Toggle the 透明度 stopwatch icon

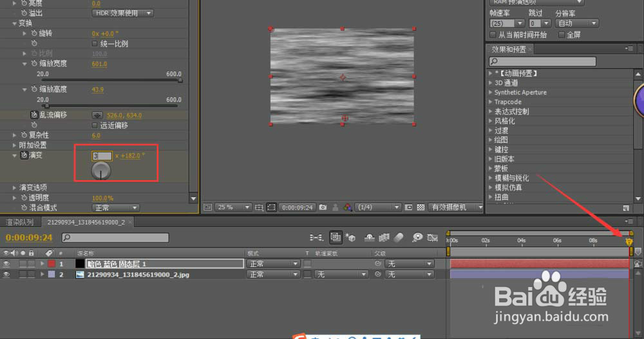(x=24, y=197)
